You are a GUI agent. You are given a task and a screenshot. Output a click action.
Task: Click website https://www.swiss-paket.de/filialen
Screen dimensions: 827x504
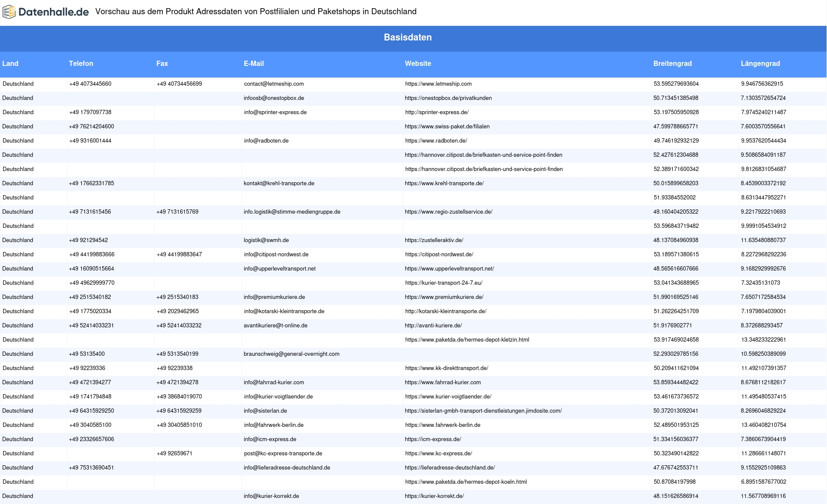(447, 127)
